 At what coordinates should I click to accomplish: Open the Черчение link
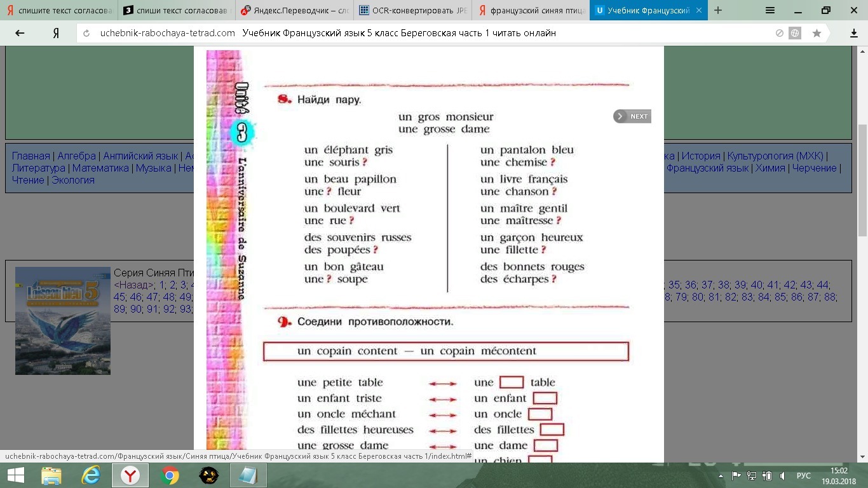point(814,168)
